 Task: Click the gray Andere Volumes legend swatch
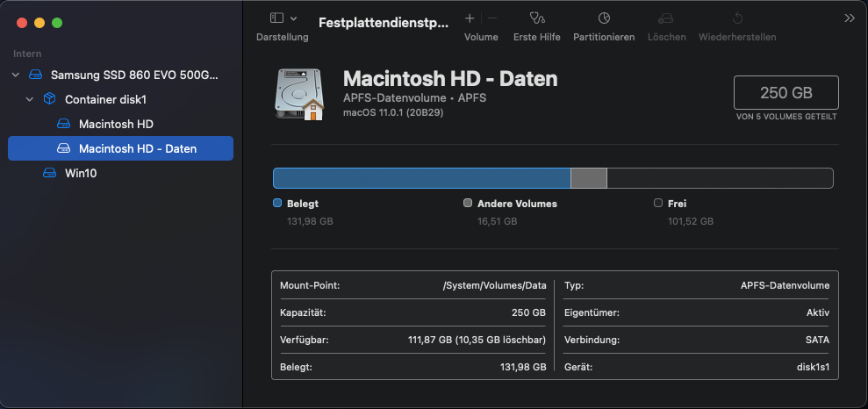(x=468, y=203)
